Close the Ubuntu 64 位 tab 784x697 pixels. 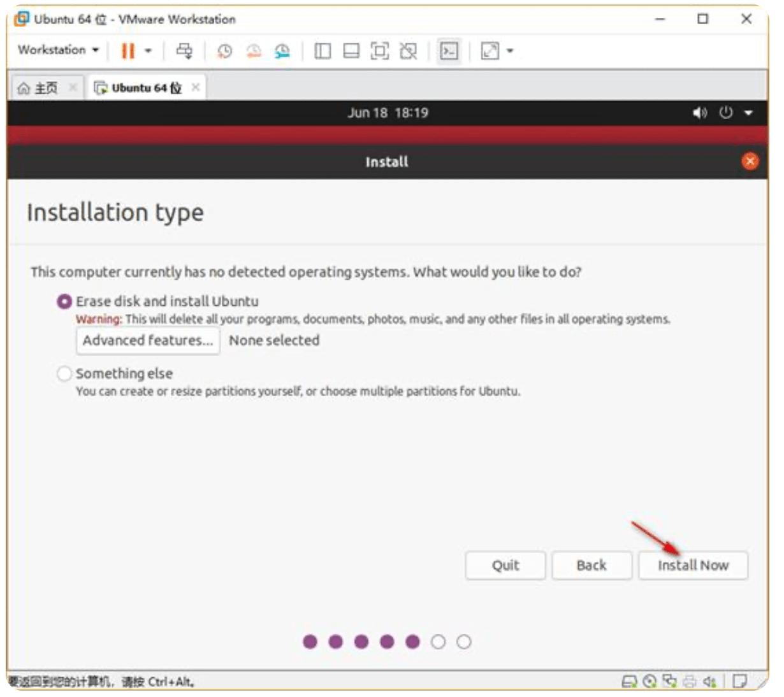[196, 87]
